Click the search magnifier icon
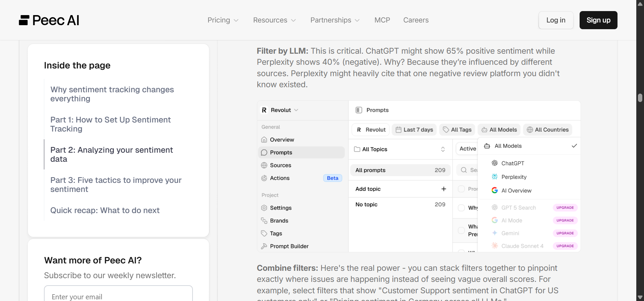 pyautogui.click(x=464, y=170)
